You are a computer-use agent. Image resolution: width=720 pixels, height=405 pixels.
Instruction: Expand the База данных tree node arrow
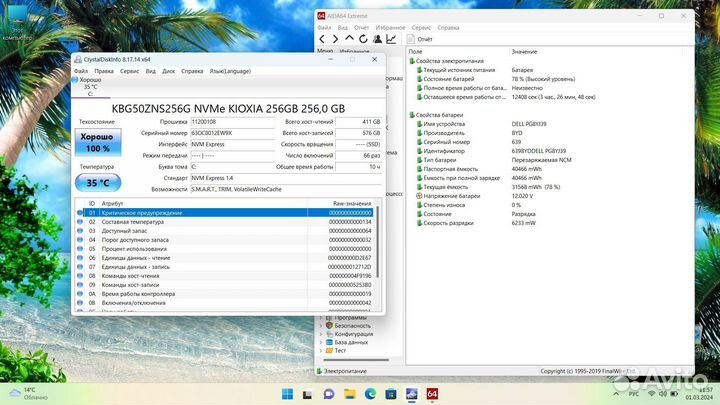coord(321,342)
